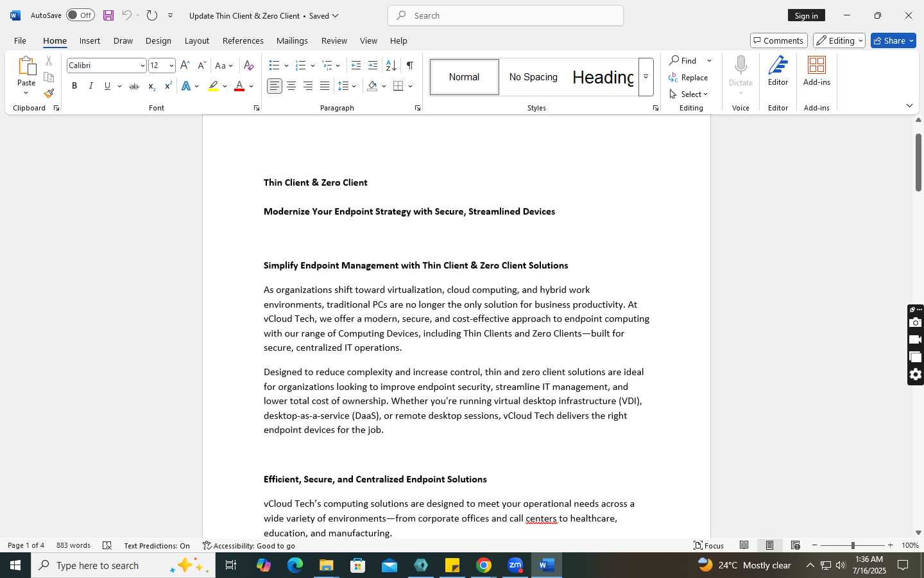Click the Search box in title bar
Screen dimensions: 924x578
click(x=506, y=15)
